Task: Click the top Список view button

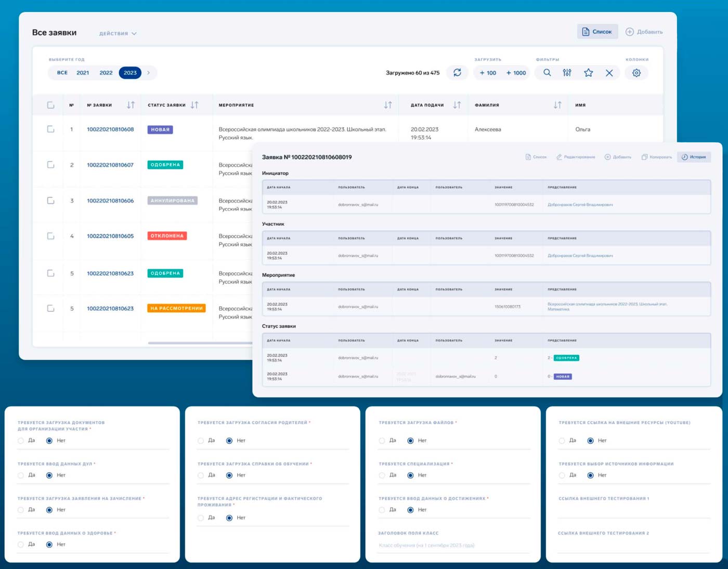Action: [x=597, y=32]
